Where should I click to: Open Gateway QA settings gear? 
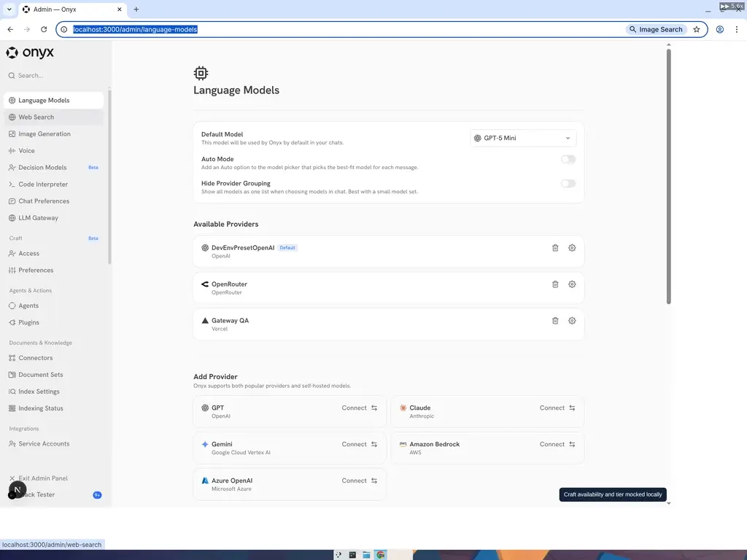pyautogui.click(x=572, y=321)
